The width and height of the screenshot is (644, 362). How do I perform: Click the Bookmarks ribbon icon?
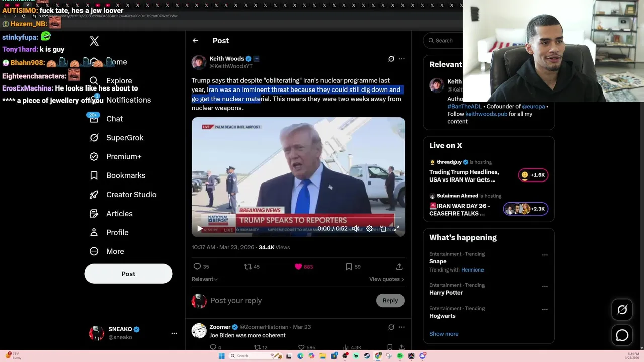pyautogui.click(x=94, y=175)
